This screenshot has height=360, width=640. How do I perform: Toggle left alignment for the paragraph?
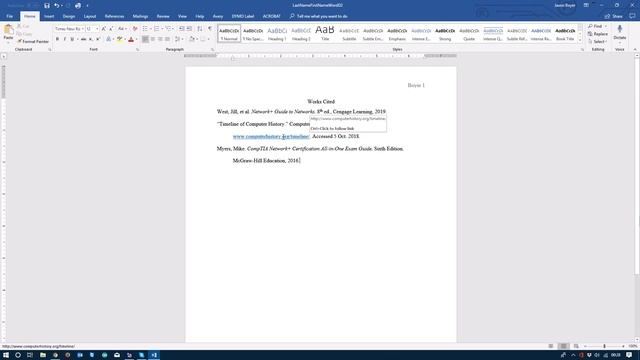pos(145,39)
